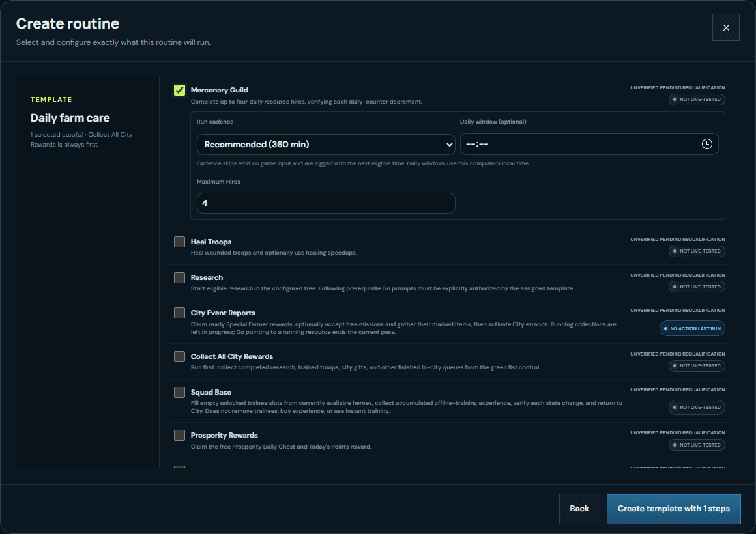
Task: Click Heal Troops' Not Live-Tested badge
Action: pyautogui.click(x=697, y=251)
